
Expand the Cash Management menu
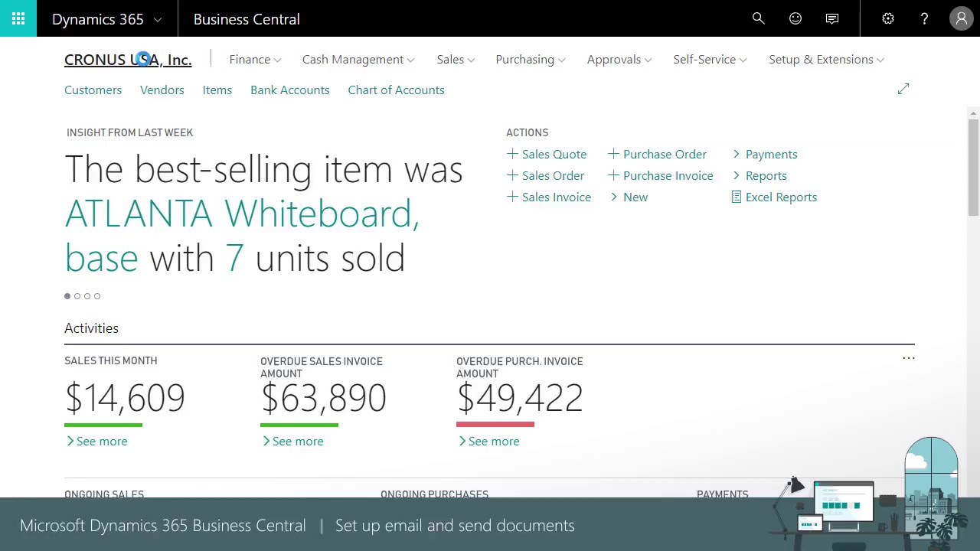(358, 59)
